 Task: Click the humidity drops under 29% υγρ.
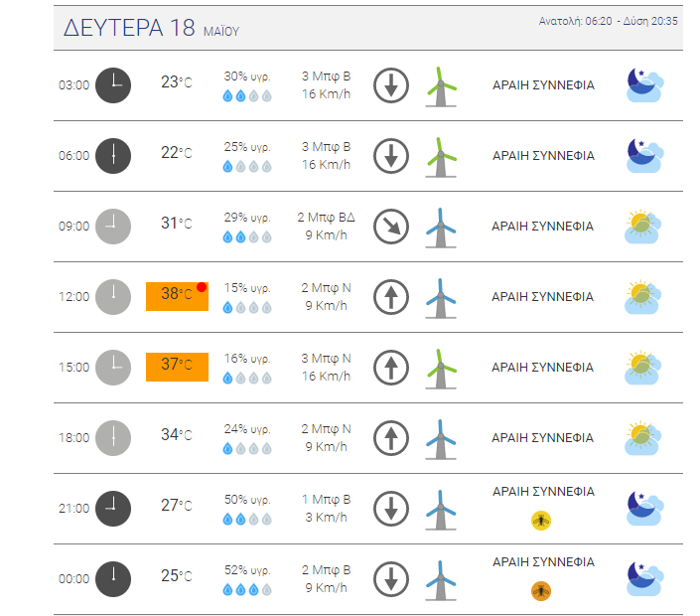[x=247, y=236]
